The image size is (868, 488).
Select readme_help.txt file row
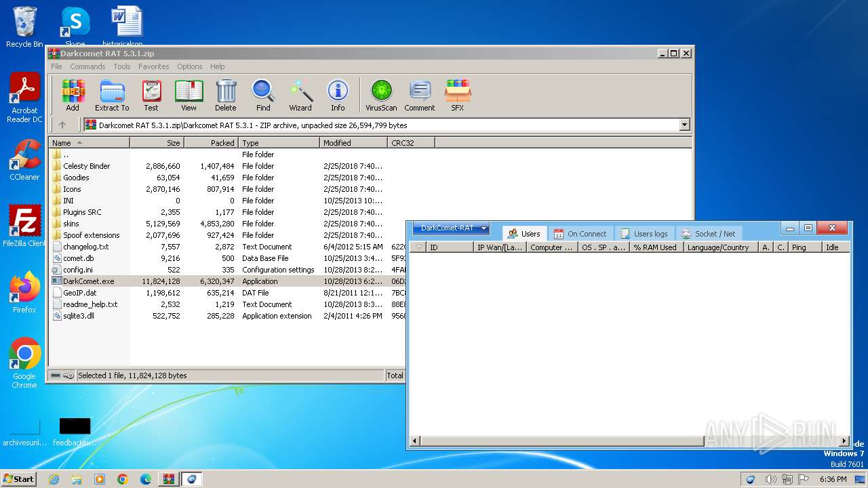click(x=90, y=304)
